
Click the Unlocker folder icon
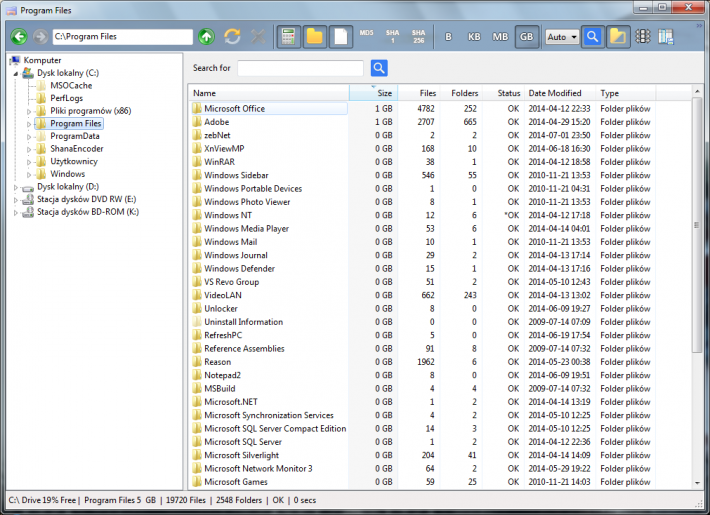[197, 308]
